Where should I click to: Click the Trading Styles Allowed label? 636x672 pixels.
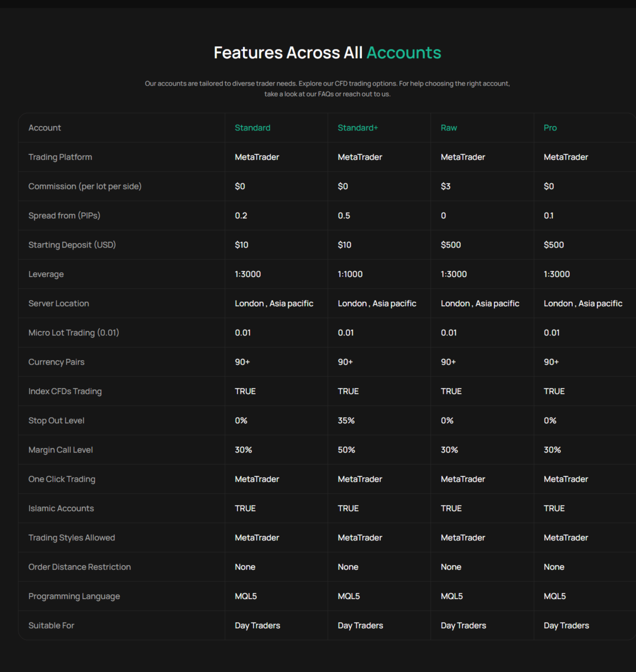click(x=71, y=538)
